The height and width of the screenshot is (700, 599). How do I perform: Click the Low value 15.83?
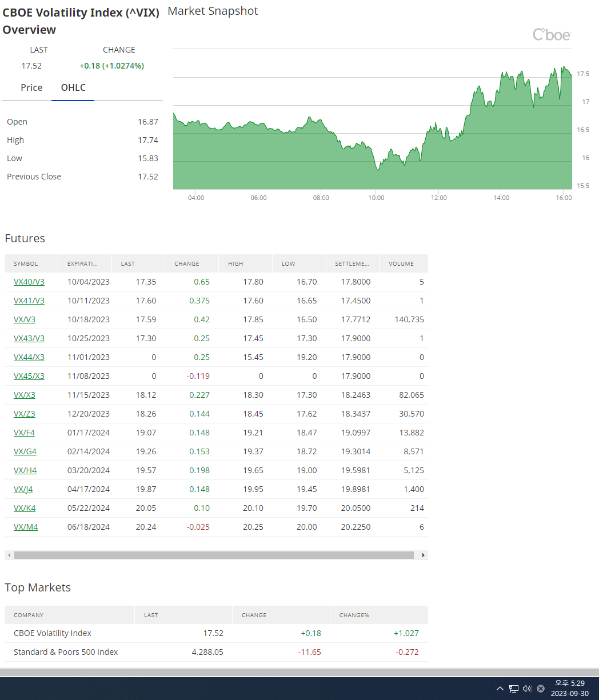[x=148, y=158]
